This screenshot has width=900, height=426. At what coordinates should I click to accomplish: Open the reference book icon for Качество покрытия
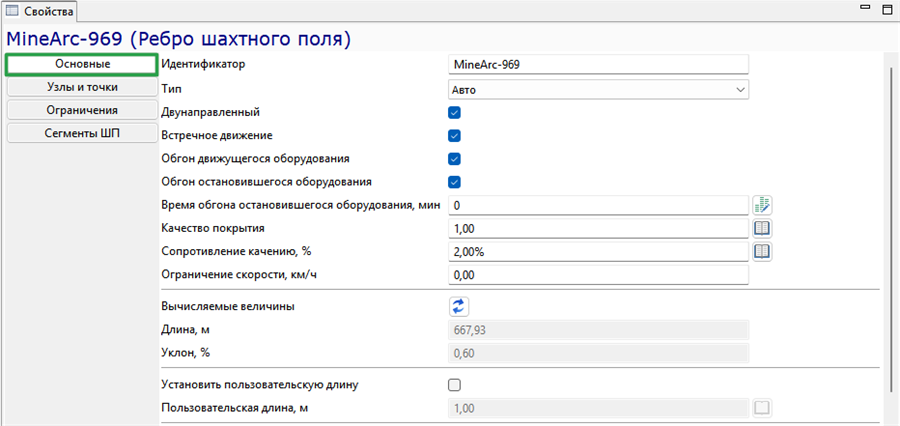(x=763, y=229)
